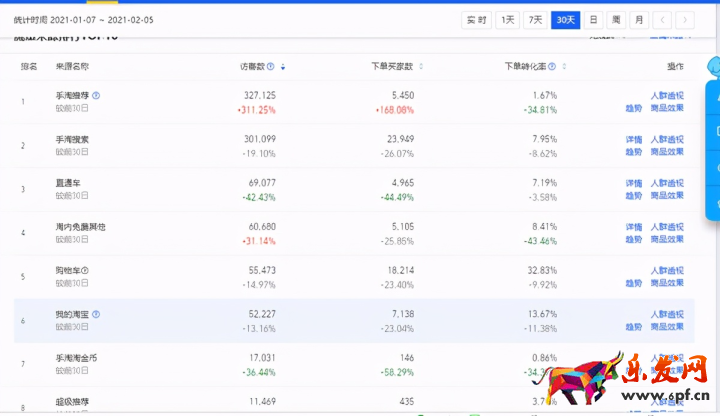Choose the 周 period option
The width and height of the screenshot is (720, 416).
(x=616, y=20)
